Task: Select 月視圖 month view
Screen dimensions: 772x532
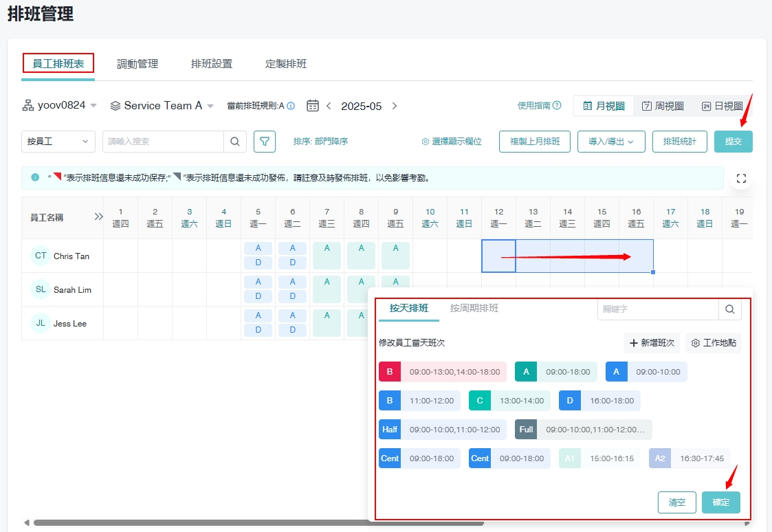Action: click(x=604, y=106)
